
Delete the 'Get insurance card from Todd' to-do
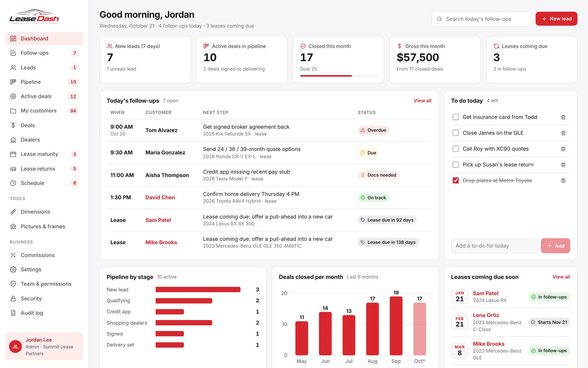tap(563, 117)
